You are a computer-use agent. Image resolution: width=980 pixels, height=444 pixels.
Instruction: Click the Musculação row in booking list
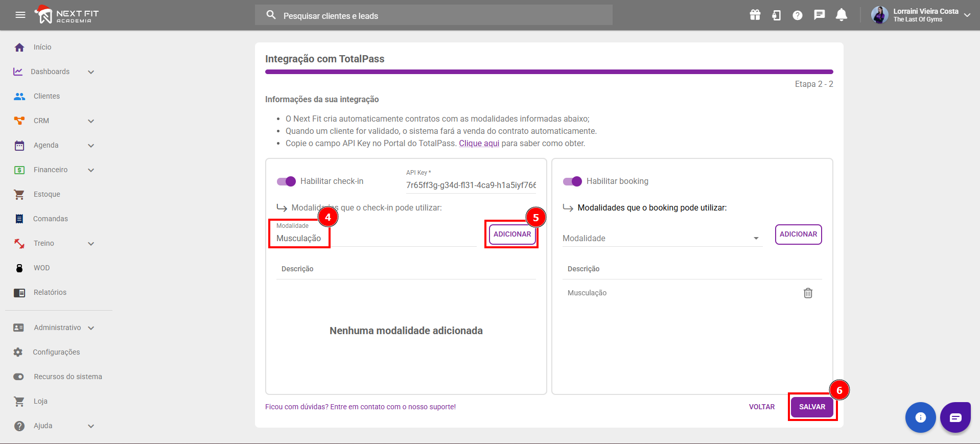[x=692, y=293]
